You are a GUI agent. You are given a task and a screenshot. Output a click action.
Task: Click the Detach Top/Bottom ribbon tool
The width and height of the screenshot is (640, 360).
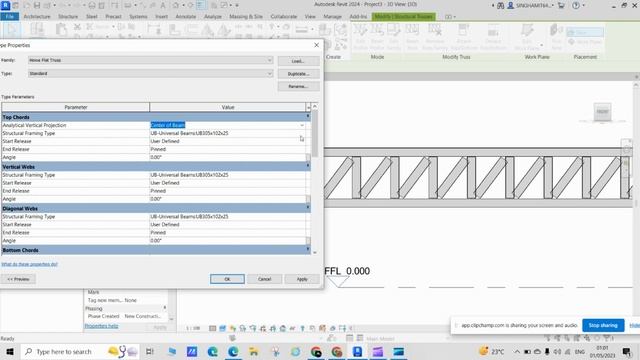[493, 37]
